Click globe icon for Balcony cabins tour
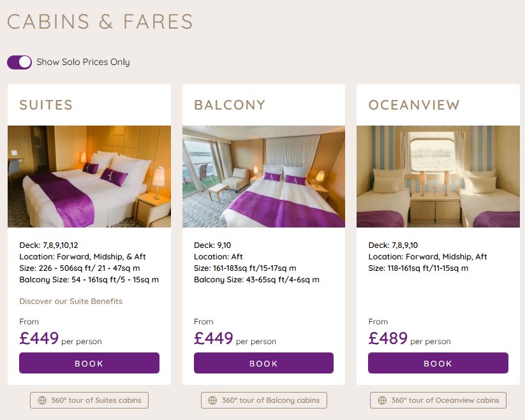 point(212,400)
